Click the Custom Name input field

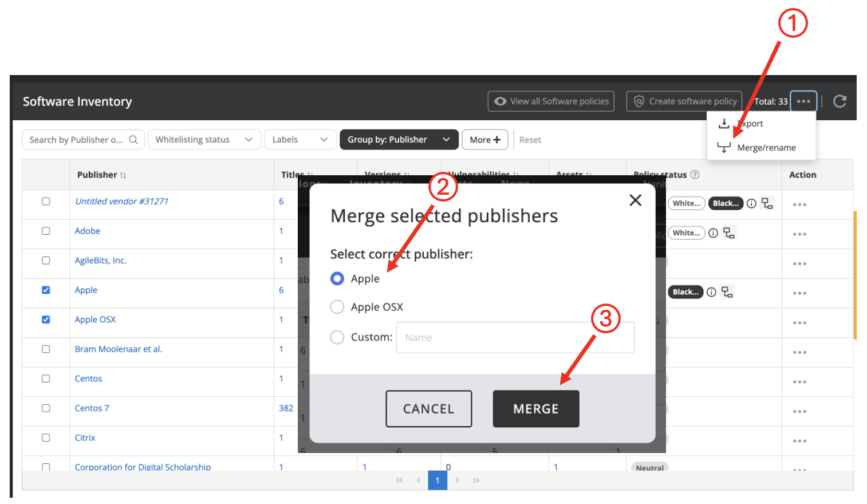(515, 338)
